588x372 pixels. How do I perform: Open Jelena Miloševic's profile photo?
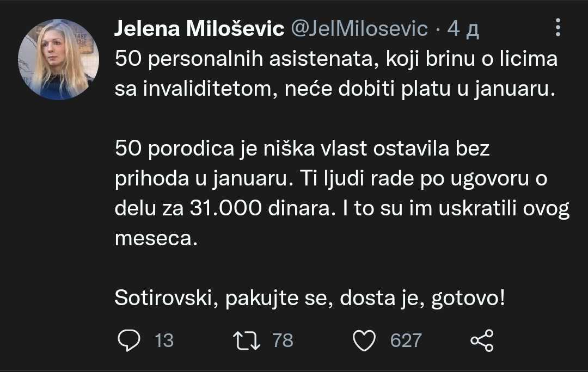click(58, 59)
